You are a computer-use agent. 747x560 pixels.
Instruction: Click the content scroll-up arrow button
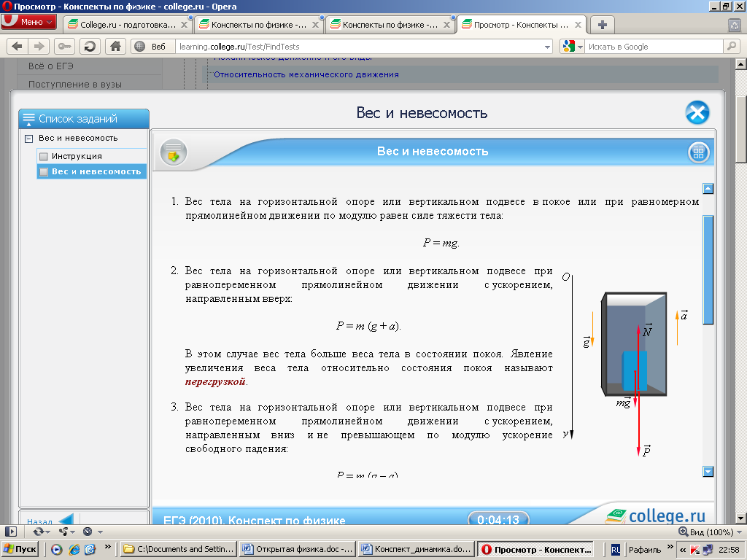[x=708, y=189]
